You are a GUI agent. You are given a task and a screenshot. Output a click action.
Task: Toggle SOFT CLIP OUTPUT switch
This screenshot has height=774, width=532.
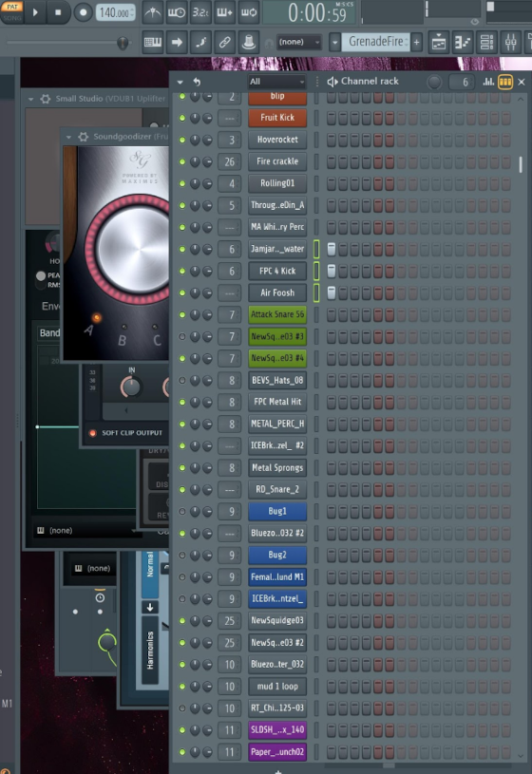[92, 433]
